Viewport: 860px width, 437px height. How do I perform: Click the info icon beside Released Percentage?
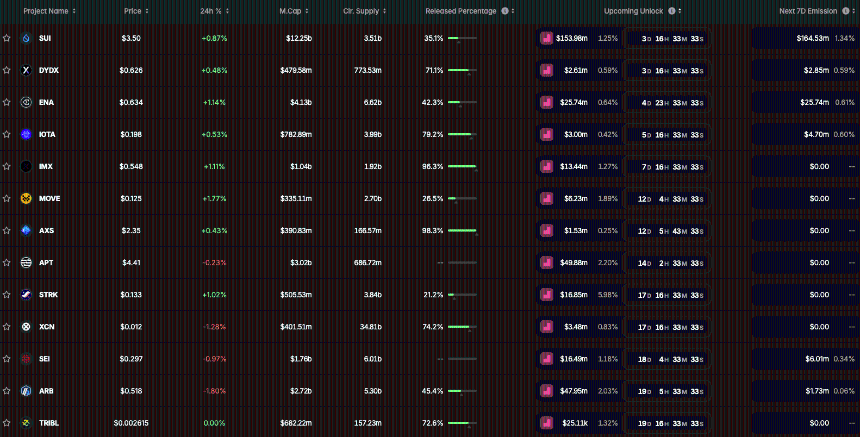coord(504,11)
